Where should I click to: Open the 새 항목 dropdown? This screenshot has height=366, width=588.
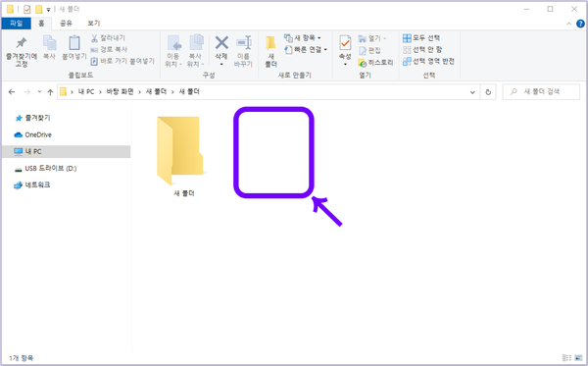click(x=303, y=38)
